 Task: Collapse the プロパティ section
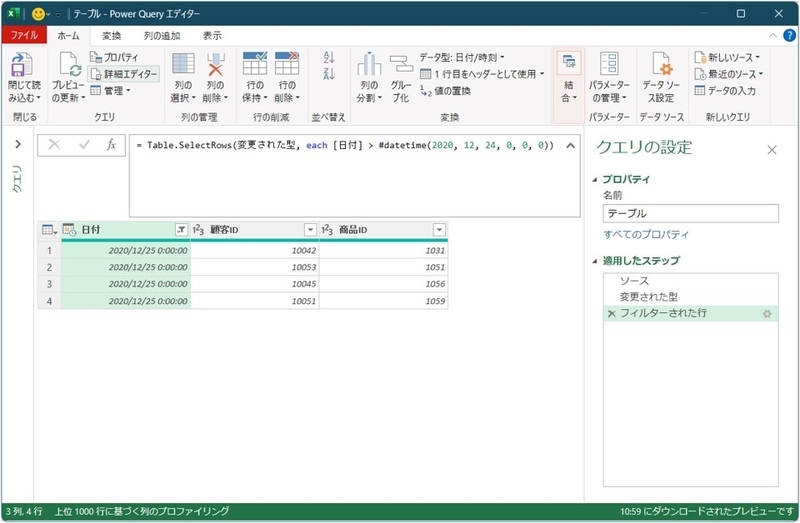(594, 180)
